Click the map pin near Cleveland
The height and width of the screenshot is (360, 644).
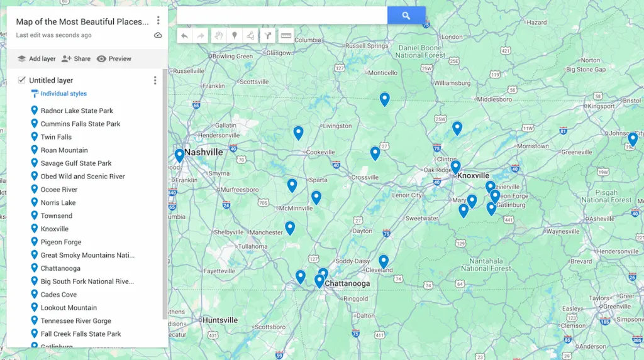pyautogui.click(x=384, y=261)
